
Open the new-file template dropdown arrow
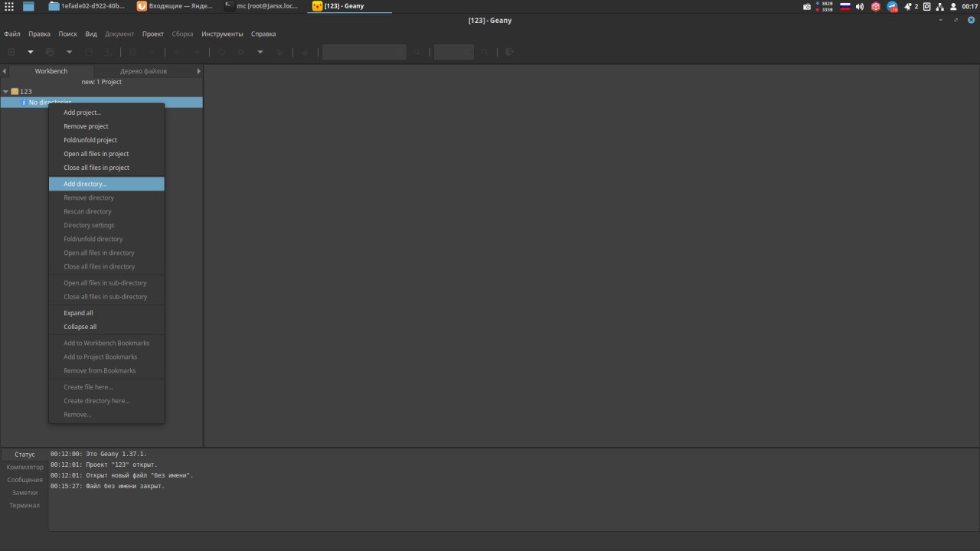point(31,52)
